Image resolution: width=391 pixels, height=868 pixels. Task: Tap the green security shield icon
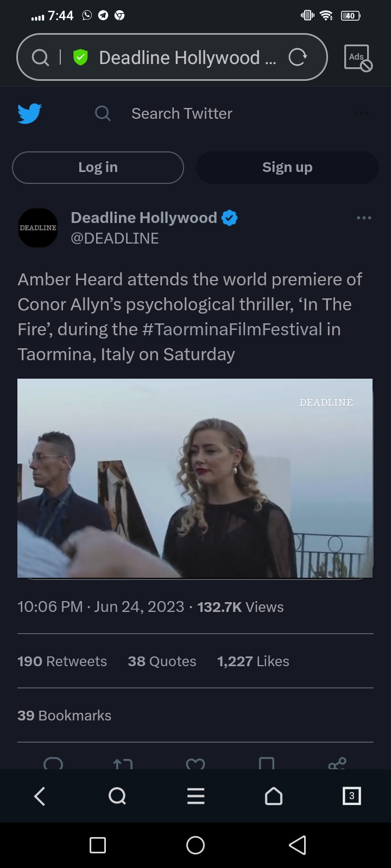coord(80,57)
